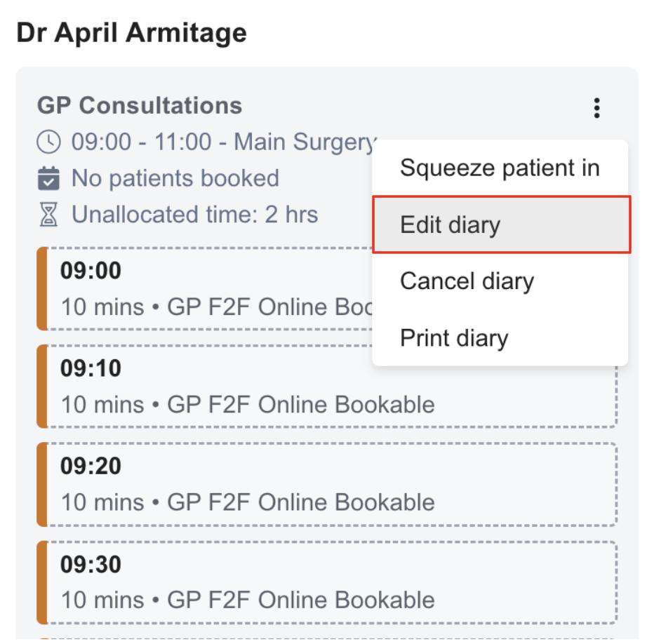The height and width of the screenshot is (644, 647).
Task: Open the three-dot options menu
Action: (596, 108)
